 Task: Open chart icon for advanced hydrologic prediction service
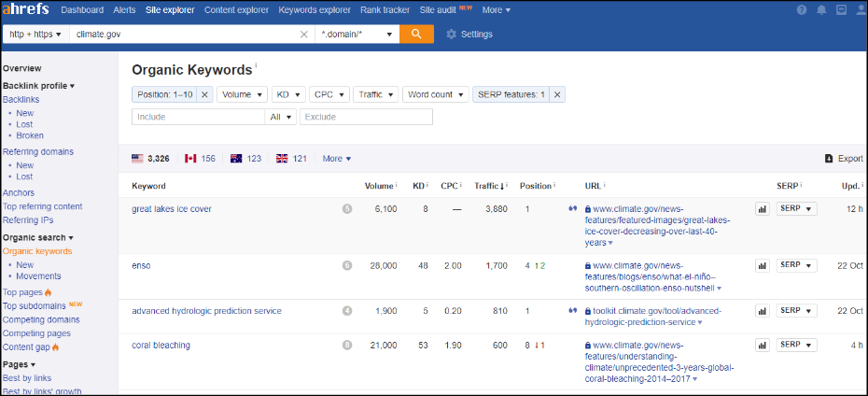tap(763, 311)
